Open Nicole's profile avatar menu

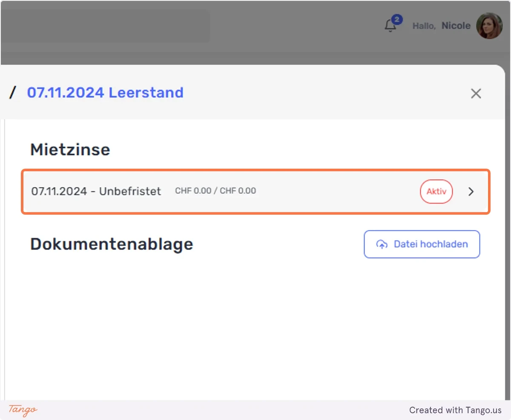[489, 26]
